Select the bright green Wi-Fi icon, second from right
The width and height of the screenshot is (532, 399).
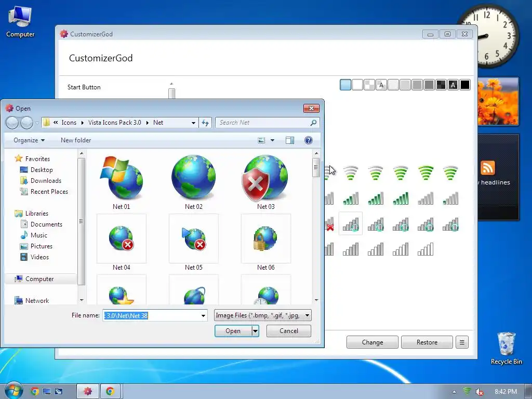coord(426,173)
